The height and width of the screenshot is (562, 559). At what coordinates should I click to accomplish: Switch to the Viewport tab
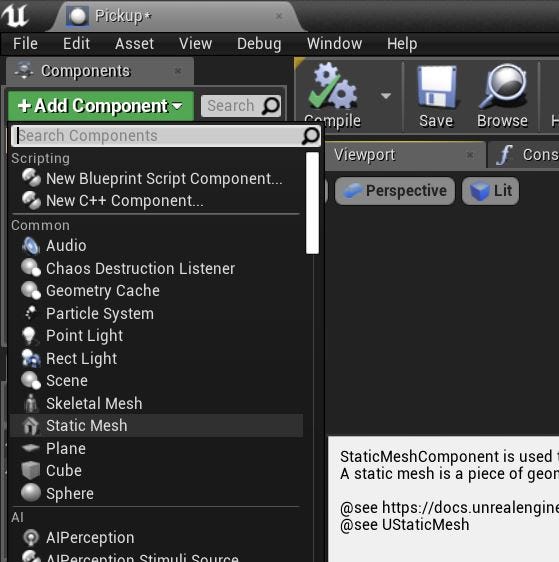tap(365, 155)
